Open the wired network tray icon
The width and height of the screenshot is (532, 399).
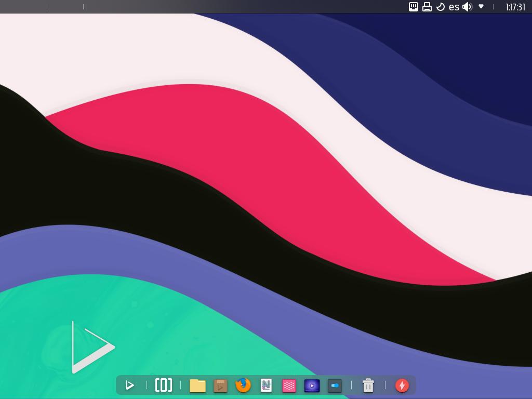click(x=413, y=7)
